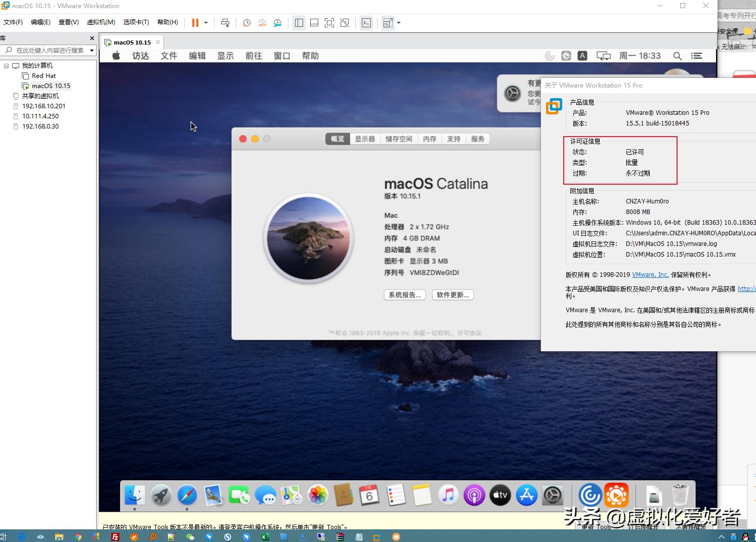Toggle the console view button

[x=366, y=22]
